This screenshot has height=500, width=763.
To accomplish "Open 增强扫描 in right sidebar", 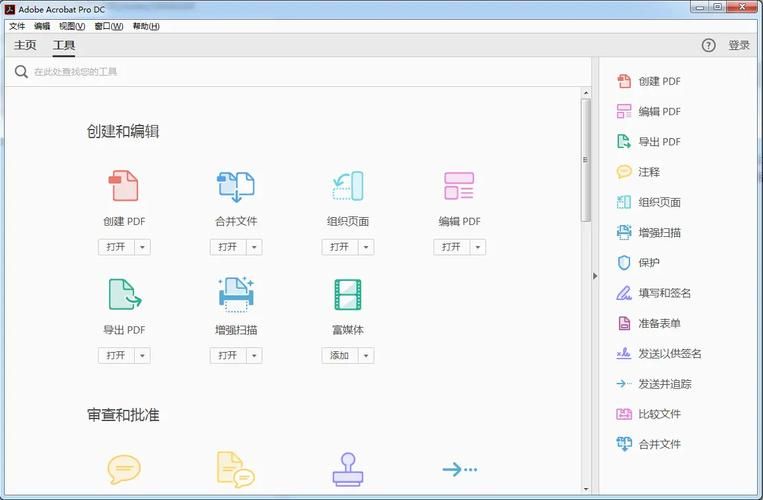I will [x=649, y=232].
